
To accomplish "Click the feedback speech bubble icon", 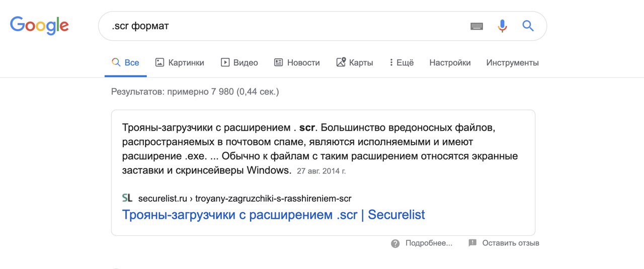I will click(x=472, y=243).
